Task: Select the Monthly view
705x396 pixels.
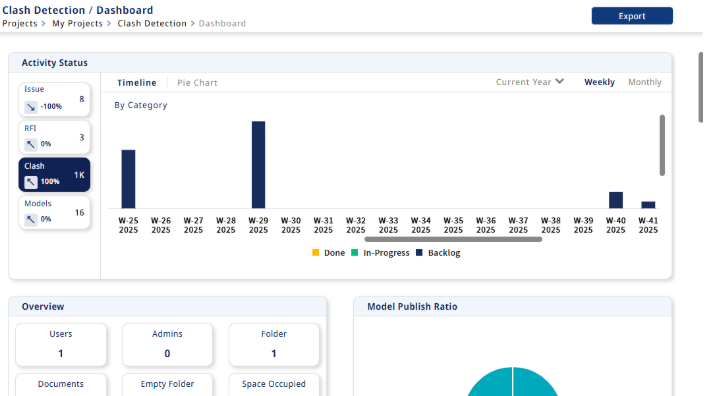Action: pos(645,82)
